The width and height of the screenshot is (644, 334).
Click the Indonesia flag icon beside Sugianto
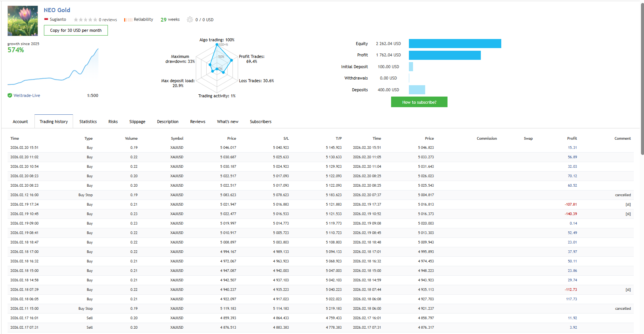[46, 19]
